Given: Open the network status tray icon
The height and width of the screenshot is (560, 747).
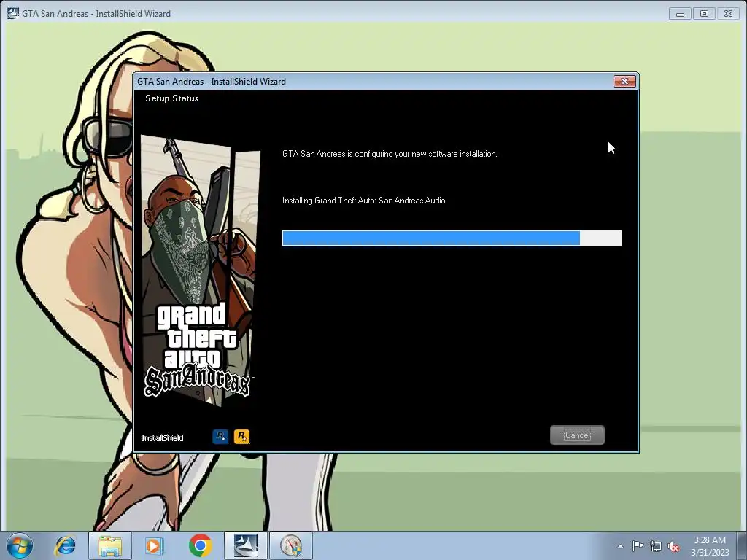Looking at the screenshot, I should pos(656,546).
